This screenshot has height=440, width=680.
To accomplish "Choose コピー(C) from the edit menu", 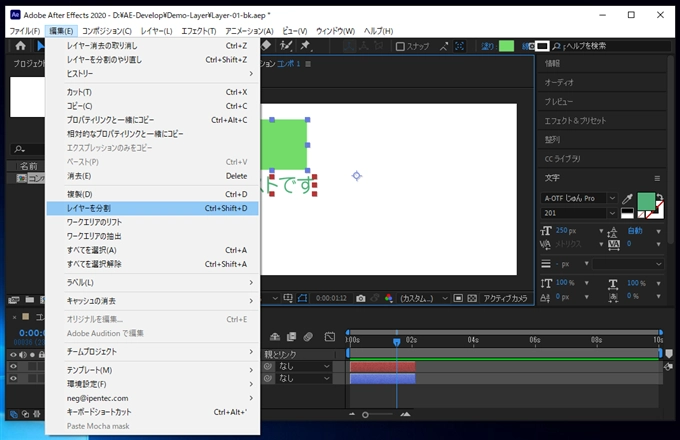I will pos(153,106).
